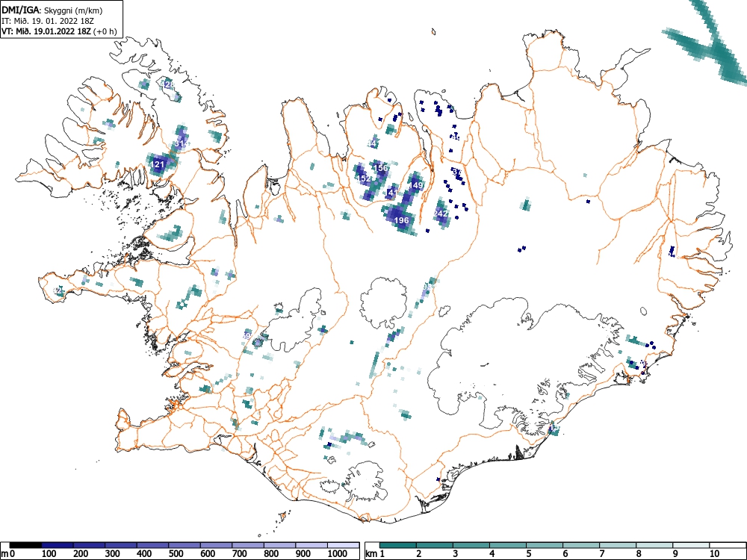The height and width of the screenshot is (560, 747).
Task: Select the darkest blue swatch between 100 and 200
Action: point(58,545)
